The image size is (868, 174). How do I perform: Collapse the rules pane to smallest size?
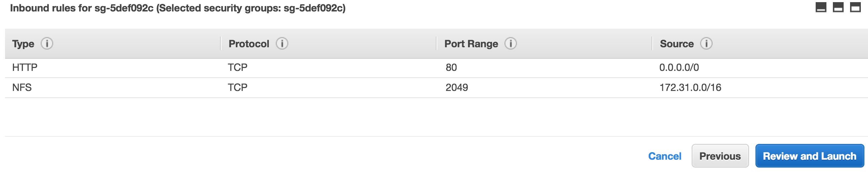coord(821,8)
